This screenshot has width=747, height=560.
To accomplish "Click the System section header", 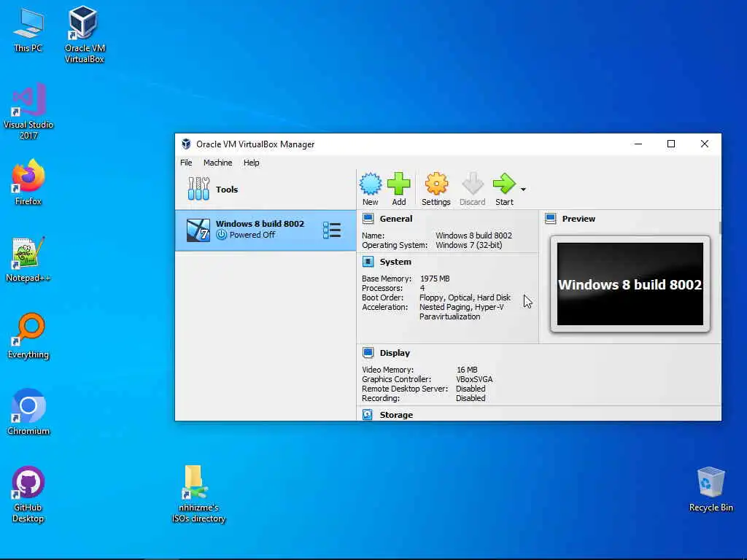I will click(395, 262).
